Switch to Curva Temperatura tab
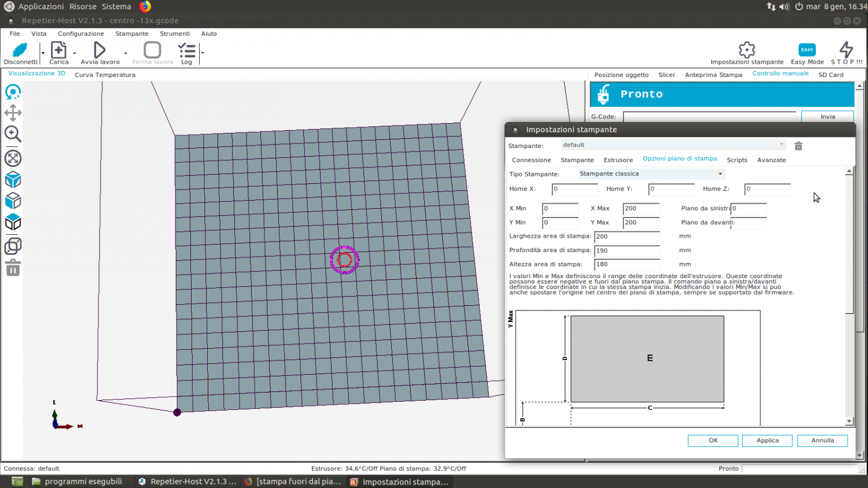 point(105,75)
